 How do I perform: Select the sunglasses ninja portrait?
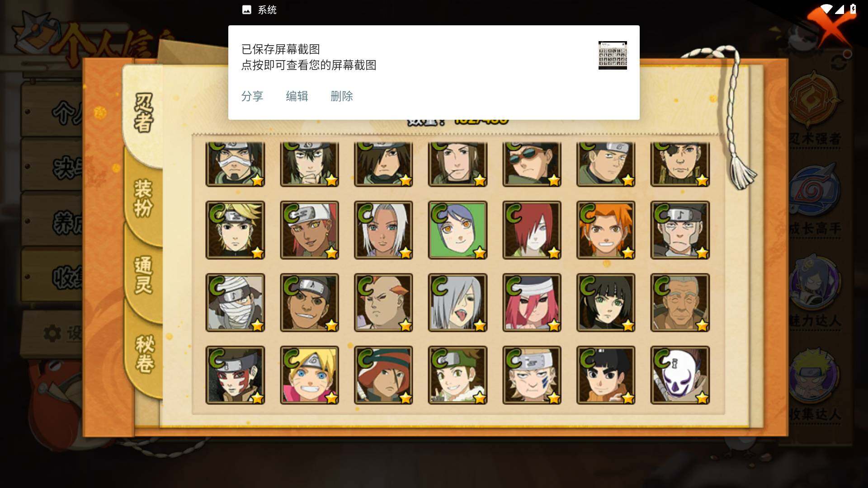coord(532,164)
